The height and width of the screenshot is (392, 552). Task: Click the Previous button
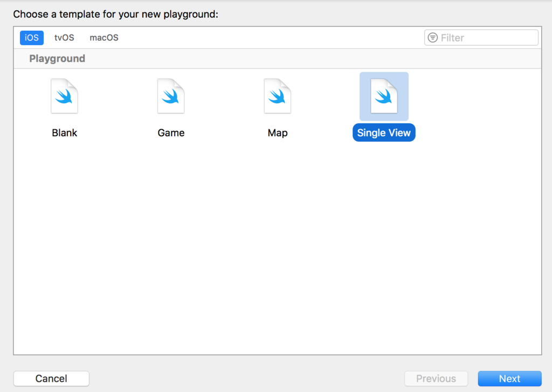tap(436, 379)
